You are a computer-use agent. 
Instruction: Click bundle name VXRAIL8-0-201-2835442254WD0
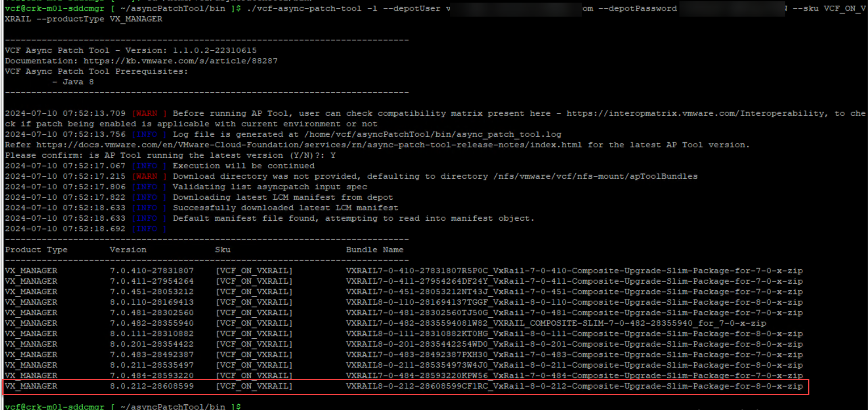[574, 344]
